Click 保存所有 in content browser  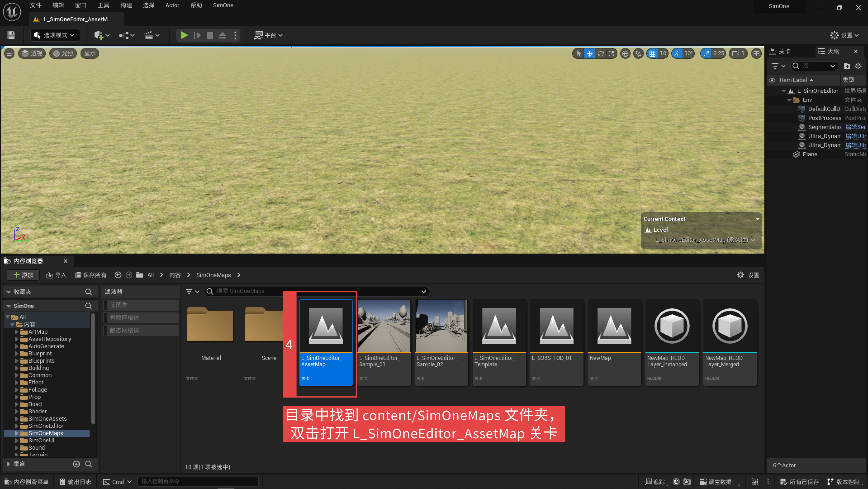click(x=91, y=275)
